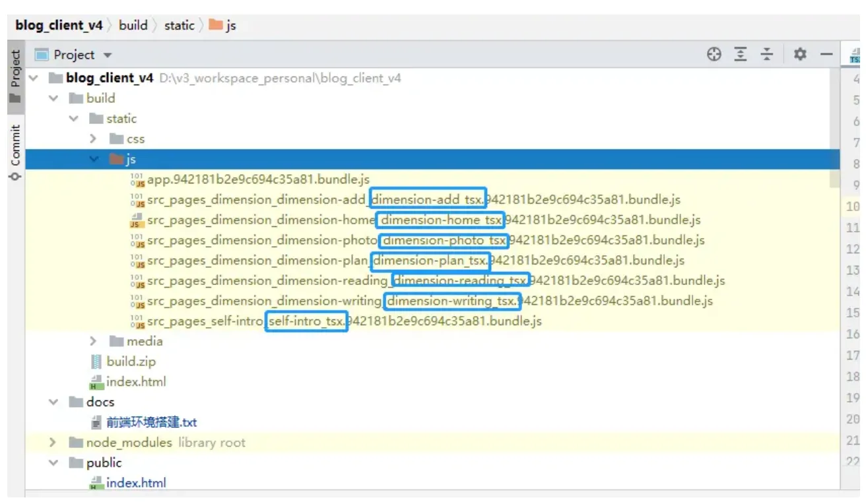The width and height of the screenshot is (866, 504).
Task: Select the build folder
Action: [x=100, y=98]
